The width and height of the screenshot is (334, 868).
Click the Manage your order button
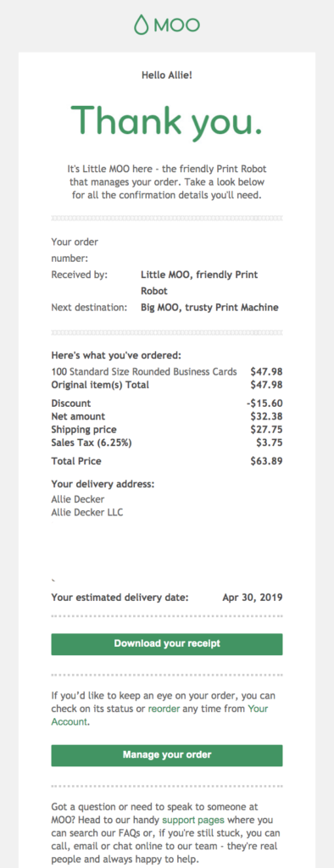tap(167, 755)
